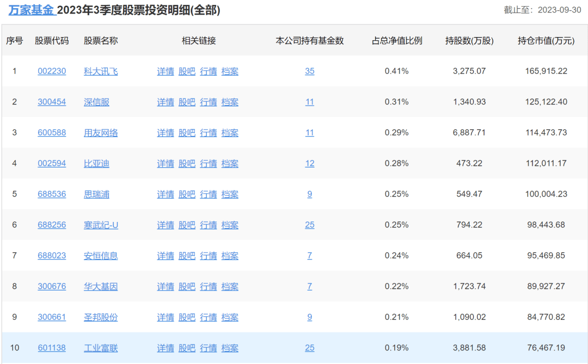The height and width of the screenshot is (364, 588).
Task: Click 详情 link for 深信服
Action: (x=166, y=102)
